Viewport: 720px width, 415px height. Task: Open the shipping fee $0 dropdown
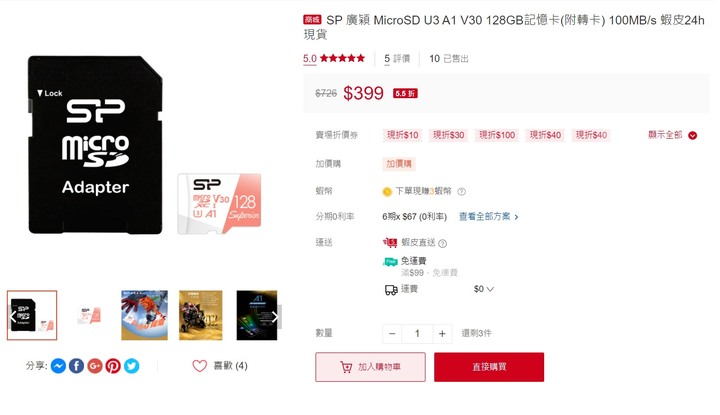[x=484, y=289]
